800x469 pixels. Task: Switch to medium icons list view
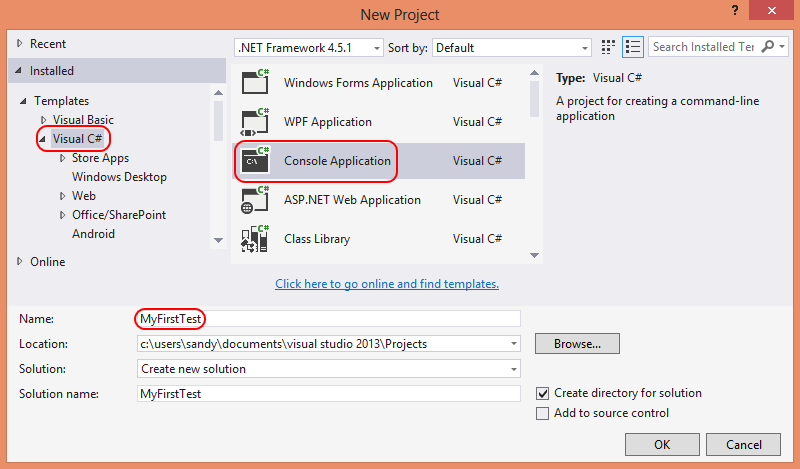click(633, 47)
